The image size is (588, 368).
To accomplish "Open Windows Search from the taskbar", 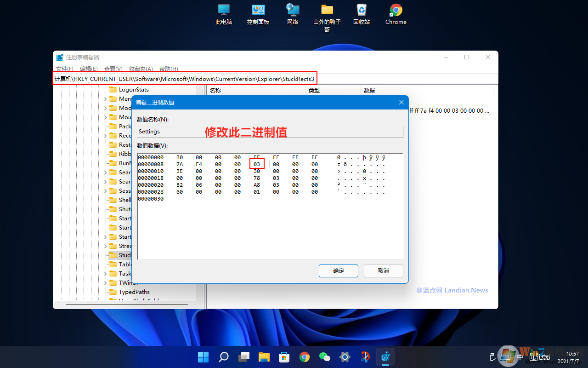I will (x=223, y=356).
